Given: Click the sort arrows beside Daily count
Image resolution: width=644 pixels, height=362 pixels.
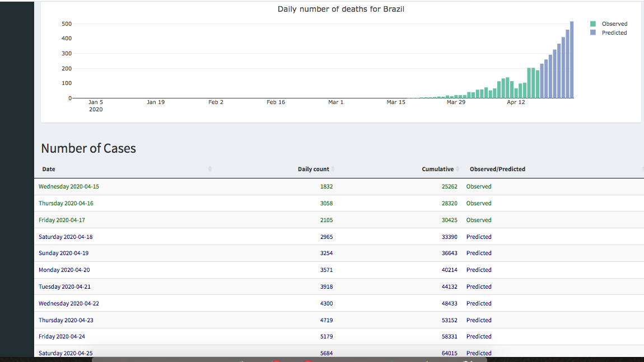Looking at the screenshot, I should click(333, 169).
